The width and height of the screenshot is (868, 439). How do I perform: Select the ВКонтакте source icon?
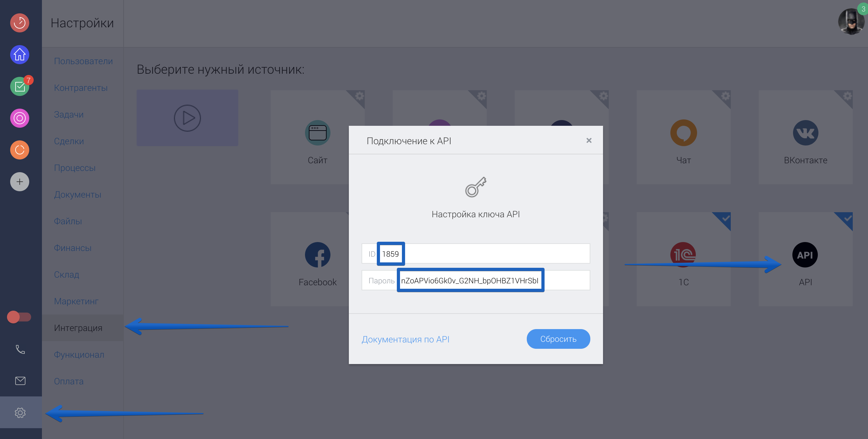[x=805, y=133]
